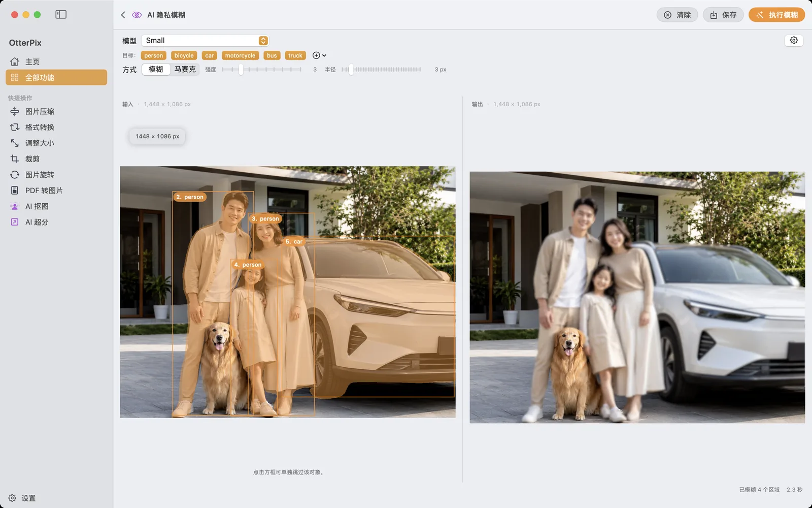Toggle the car target tag

tap(209, 55)
